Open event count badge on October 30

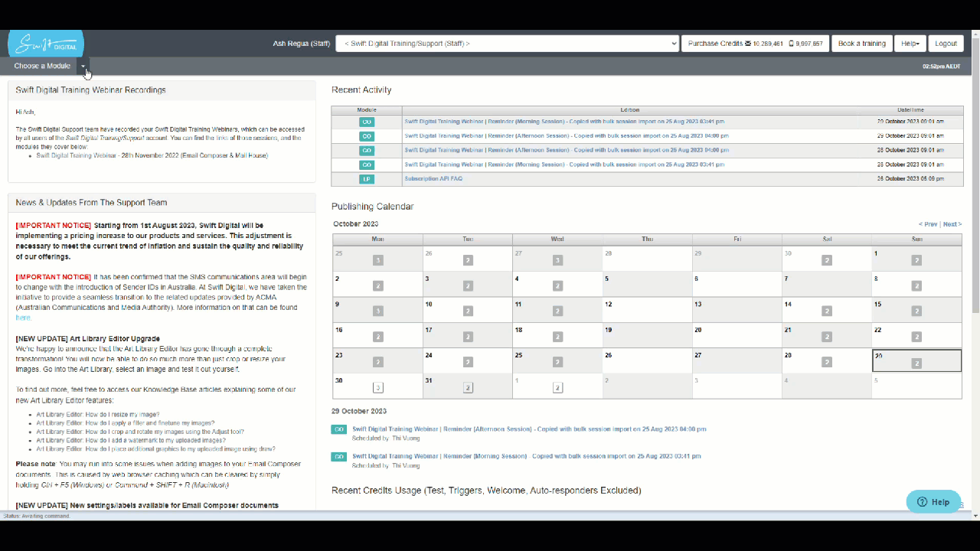(x=377, y=388)
